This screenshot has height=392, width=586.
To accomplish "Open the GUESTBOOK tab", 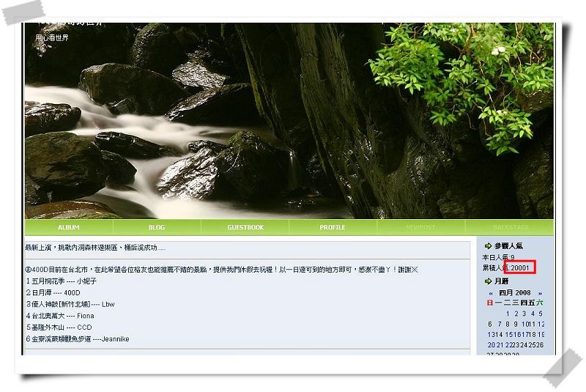I will pos(245,227).
